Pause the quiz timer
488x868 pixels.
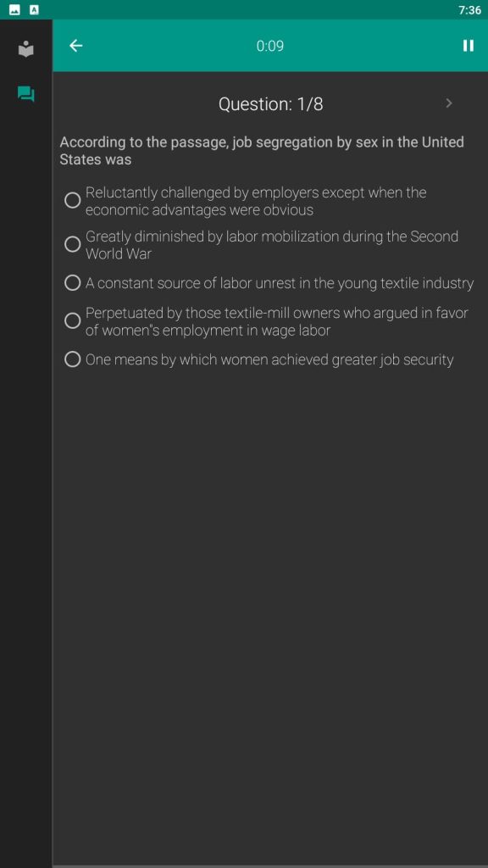pyautogui.click(x=468, y=46)
